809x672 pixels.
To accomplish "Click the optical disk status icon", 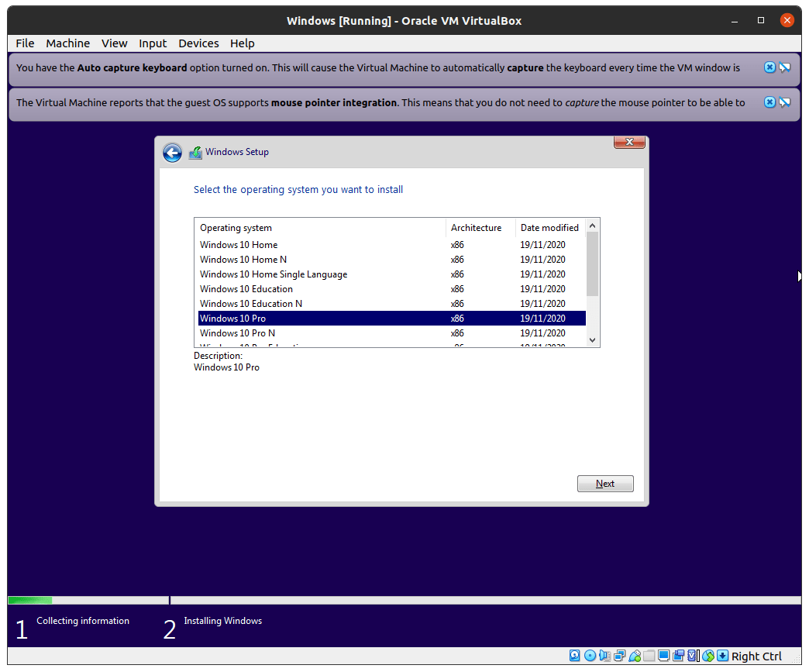I will tap(590, 656).
